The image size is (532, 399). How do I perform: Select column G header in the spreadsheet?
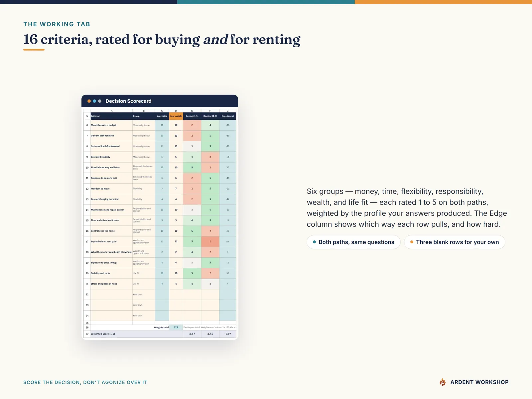tap(228, 111)
